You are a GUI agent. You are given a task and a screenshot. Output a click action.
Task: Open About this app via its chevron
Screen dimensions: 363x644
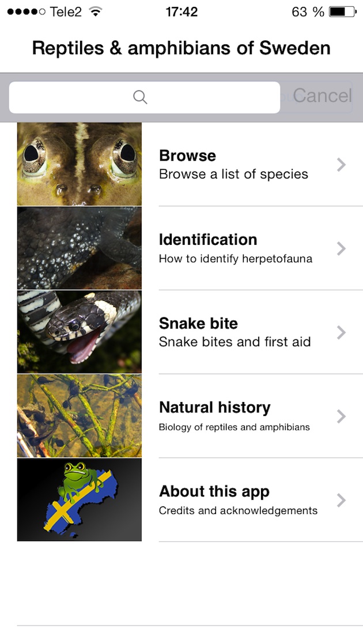coord(341,500)
